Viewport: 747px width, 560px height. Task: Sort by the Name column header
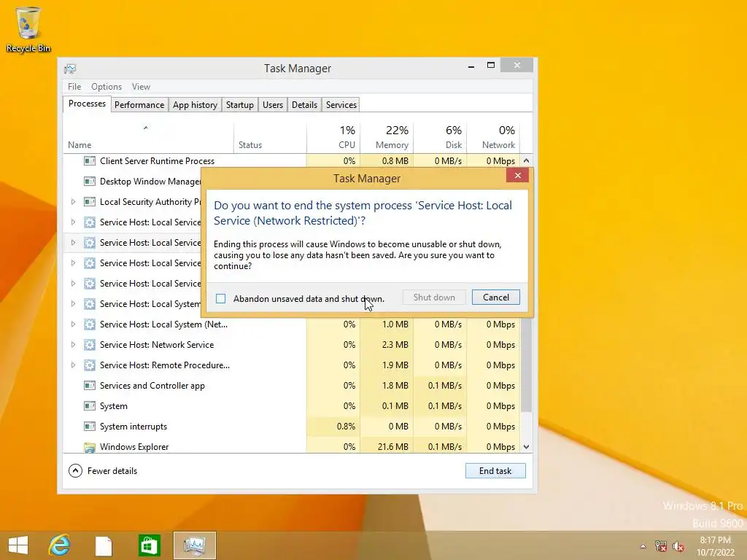[x=147, y=138]
